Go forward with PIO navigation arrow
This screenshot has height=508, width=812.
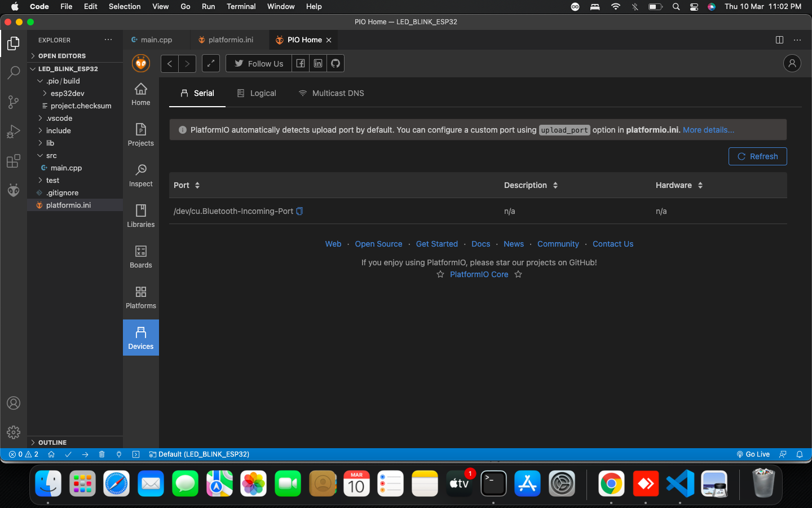[188, 64]
